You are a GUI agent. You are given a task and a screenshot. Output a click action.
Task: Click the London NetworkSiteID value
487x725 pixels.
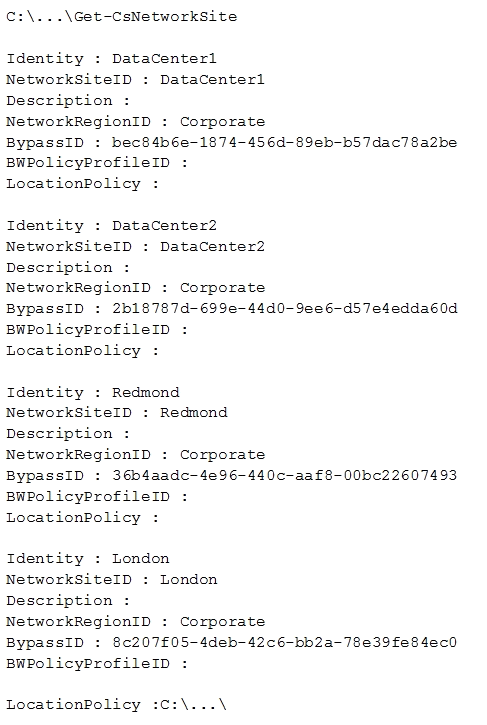189,579
